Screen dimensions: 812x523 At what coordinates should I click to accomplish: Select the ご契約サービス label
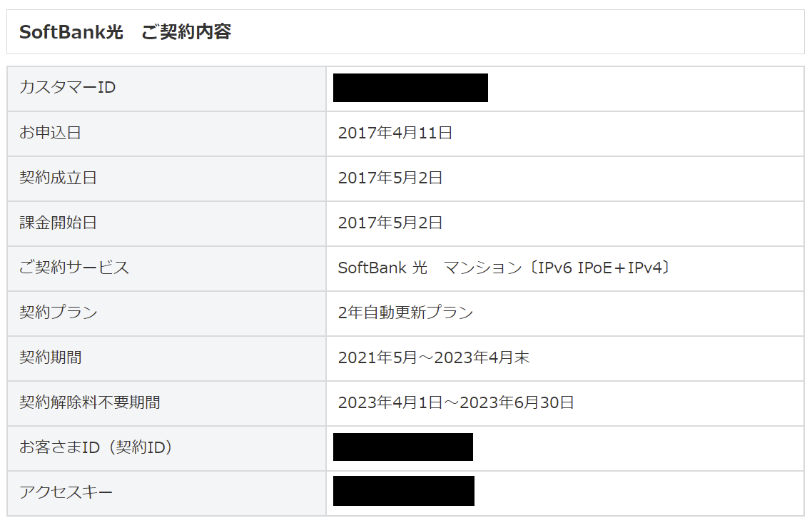pyautogui.click(x=74, y=268)
